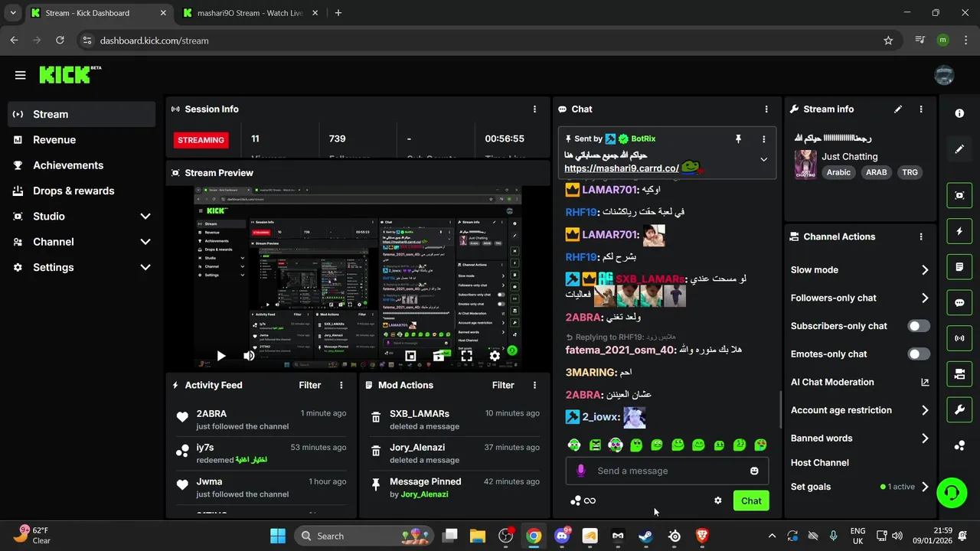Enter fullscreen on the stream preview
Image resolution: width=980 pixels, height=551 pixels.
[x=466, y=356]
